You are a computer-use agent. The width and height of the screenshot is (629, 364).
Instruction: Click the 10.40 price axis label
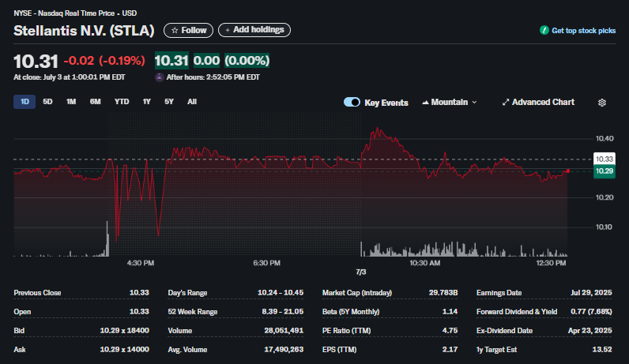click(x=605, y=138)
